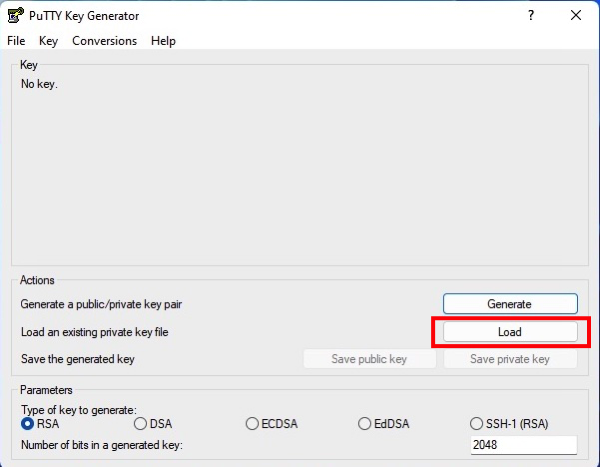Screen dimensions: 600x467
Task: Click the 'No key.' text
Action: click(x=39, y=84)
